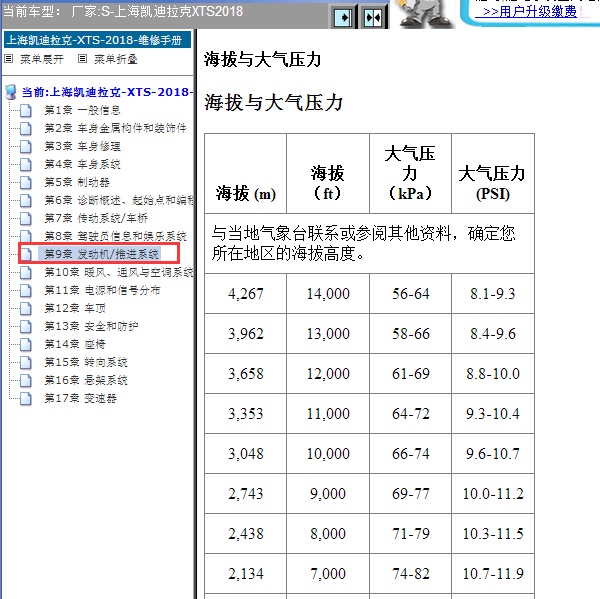
Task: Click the cell 3,353 in table
Action: 246,414
